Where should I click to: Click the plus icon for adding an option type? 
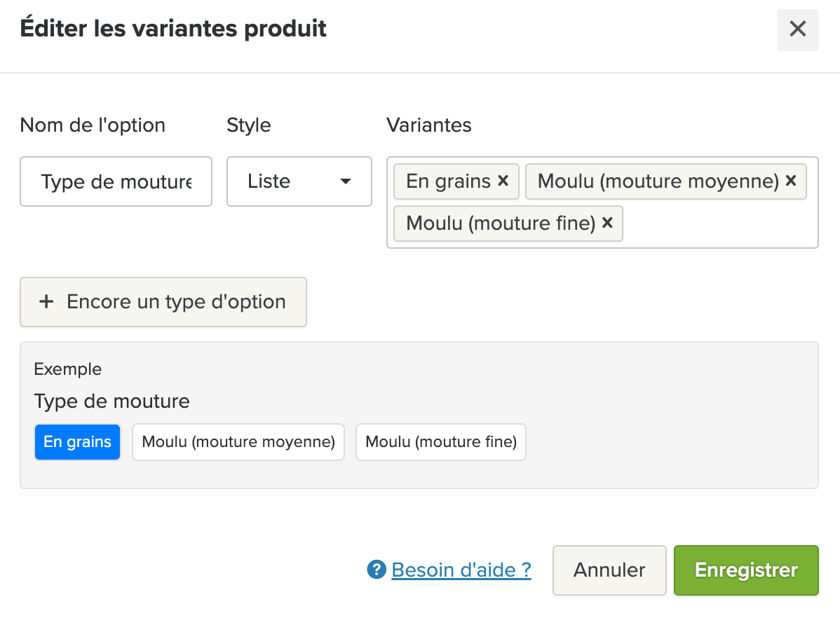(x=46, y=302)
